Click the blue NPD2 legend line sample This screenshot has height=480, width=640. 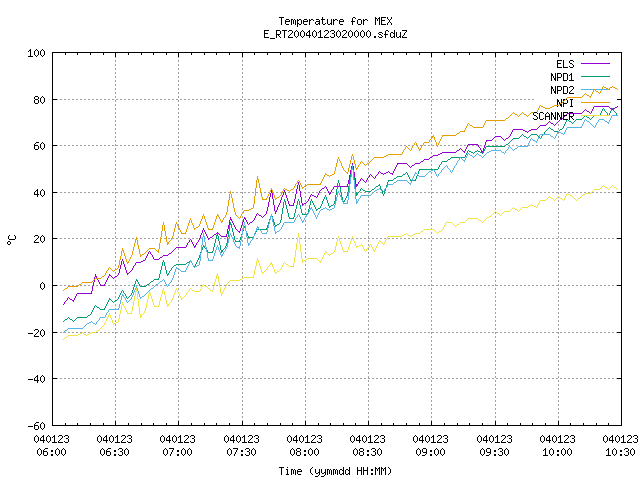pyautogui.click(x=596, y=89)
